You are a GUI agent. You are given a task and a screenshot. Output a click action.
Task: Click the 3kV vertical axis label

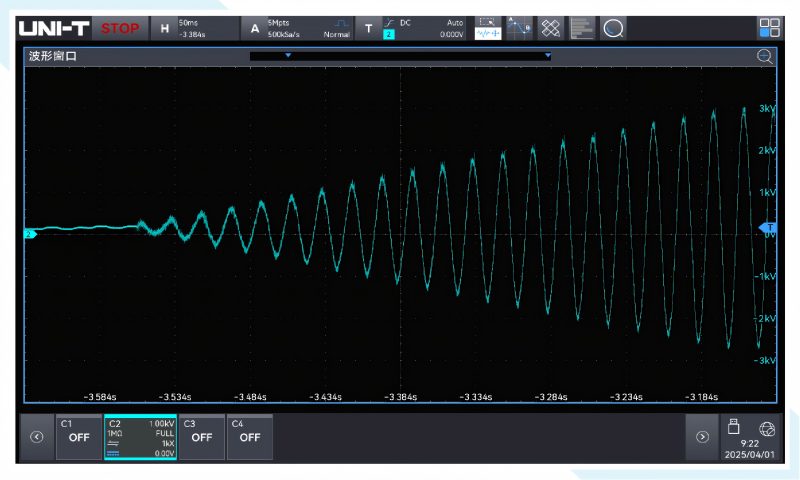[x=767, y=108]
